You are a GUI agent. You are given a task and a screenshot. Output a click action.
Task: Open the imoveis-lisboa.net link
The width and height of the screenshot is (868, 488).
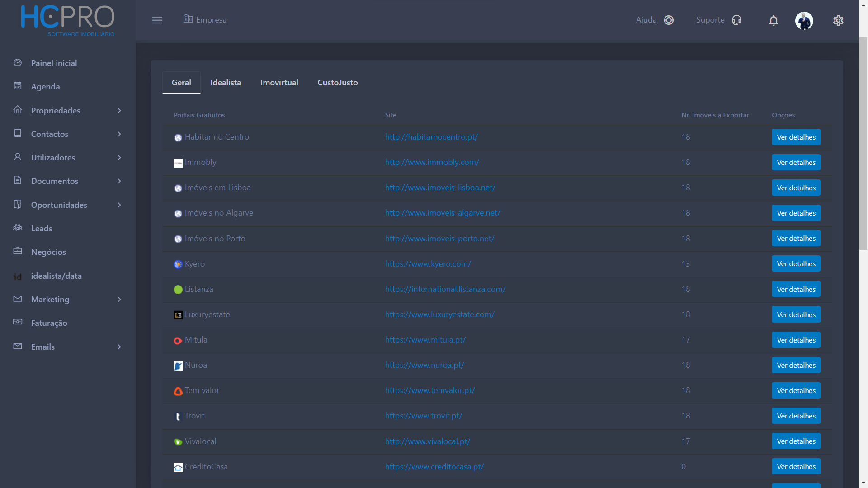[x=440, y=188]
